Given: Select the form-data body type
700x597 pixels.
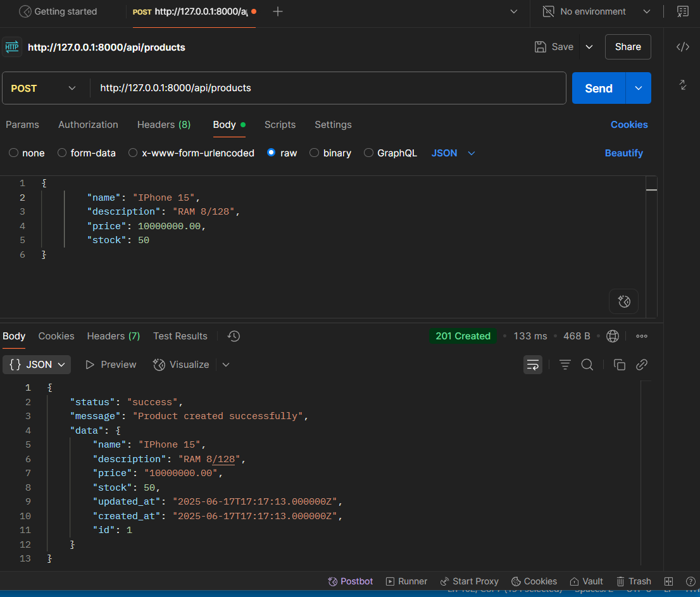Looking at the screenshot, I should point(87,153).
